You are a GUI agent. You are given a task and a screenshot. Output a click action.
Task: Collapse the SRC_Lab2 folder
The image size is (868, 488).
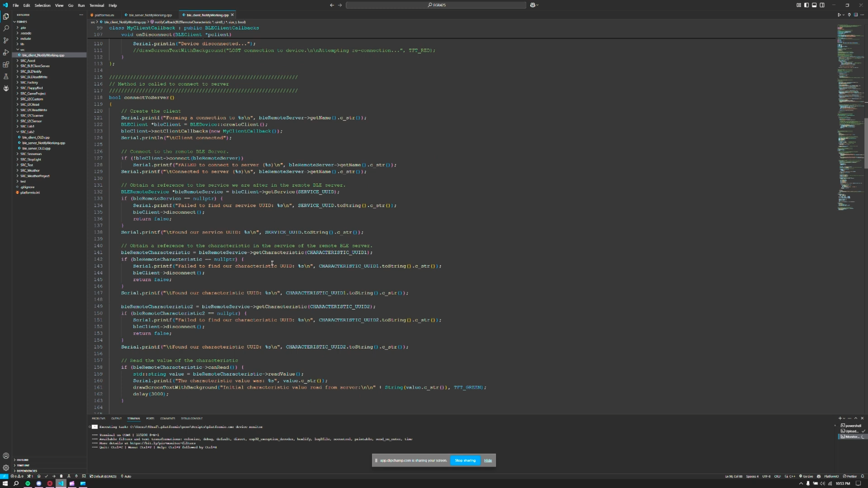coord(27,132)
